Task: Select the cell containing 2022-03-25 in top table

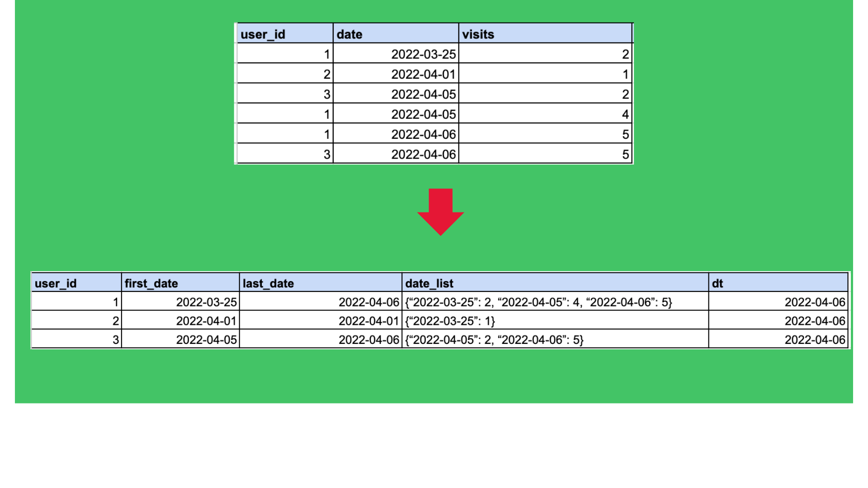Action: point(423,54)
